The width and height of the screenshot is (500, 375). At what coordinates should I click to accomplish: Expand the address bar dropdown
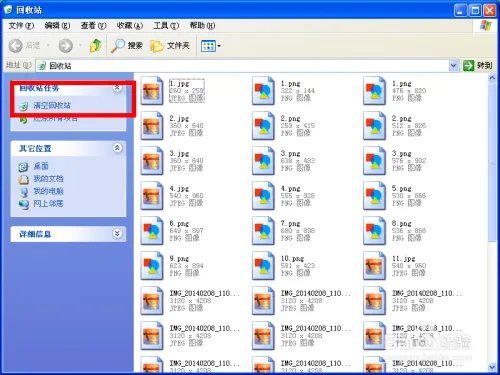click(453, 66)
